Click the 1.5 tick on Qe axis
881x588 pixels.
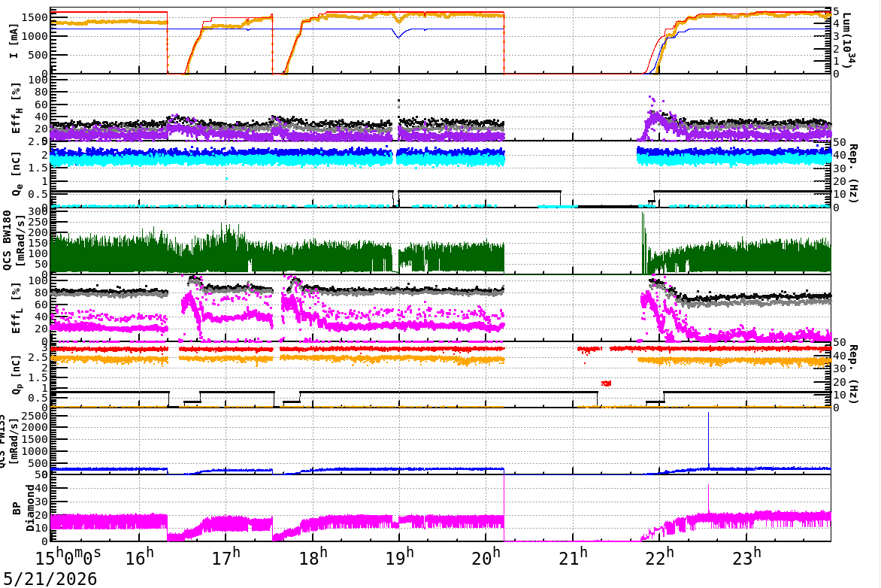pos(38,168)
